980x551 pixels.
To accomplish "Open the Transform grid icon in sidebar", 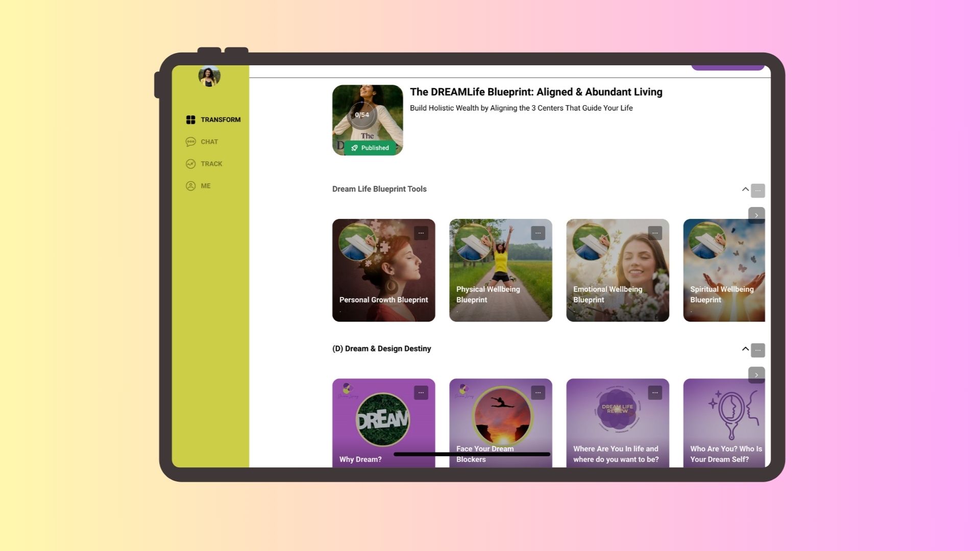I will (x=190, y=119).
